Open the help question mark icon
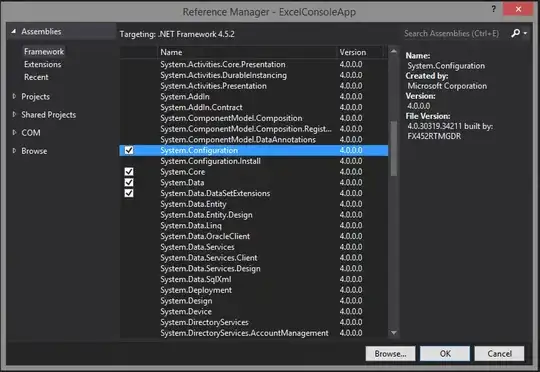The width and height of the screenshot is (540, 372). pos(494,9)
